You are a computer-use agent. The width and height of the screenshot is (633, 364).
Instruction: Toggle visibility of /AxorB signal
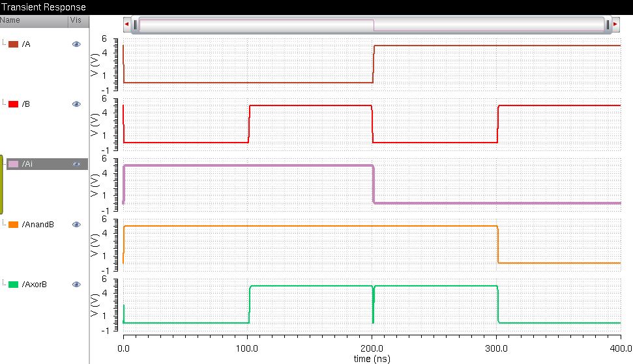coord(76,285)
